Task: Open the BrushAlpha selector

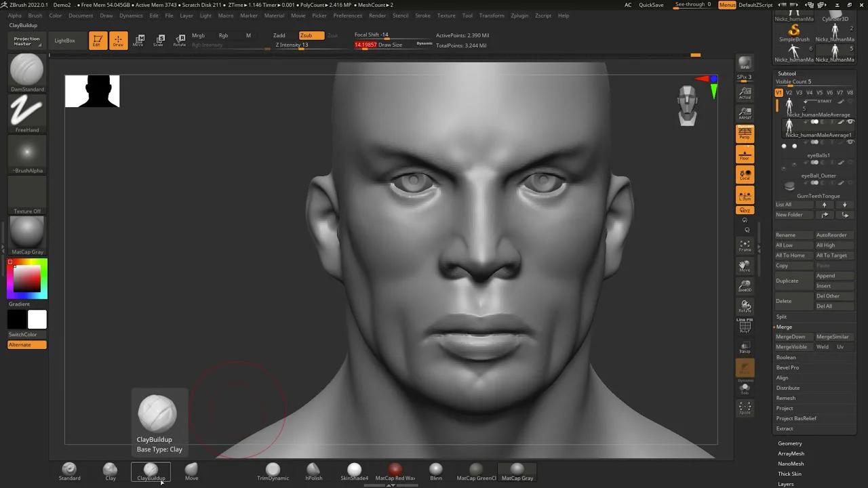Action: (27, 154)
